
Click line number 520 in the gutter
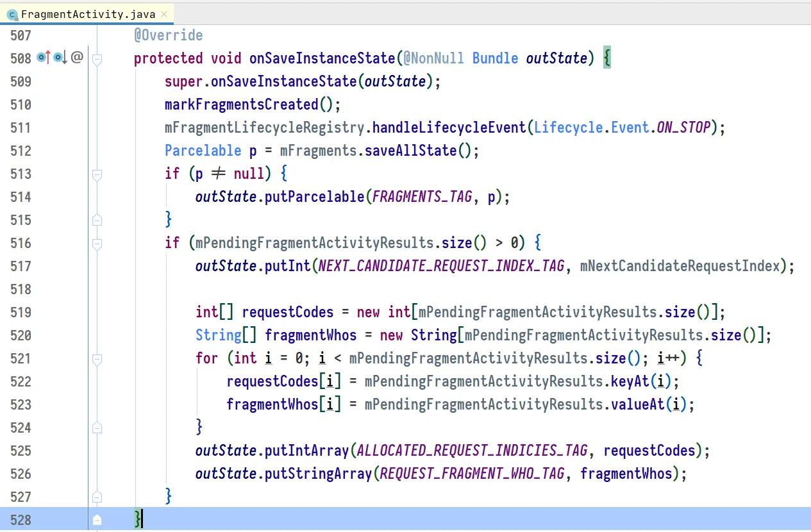point(21,335)
